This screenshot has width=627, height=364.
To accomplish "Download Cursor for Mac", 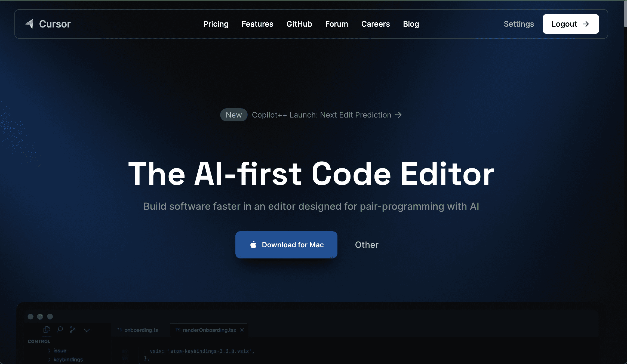I will click(x=286, y=245).
